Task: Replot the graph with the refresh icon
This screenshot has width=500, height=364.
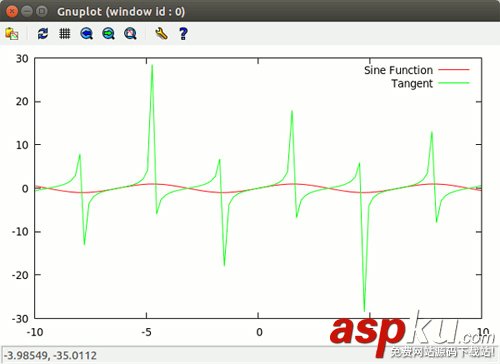Action: click(x=43, y=34)
